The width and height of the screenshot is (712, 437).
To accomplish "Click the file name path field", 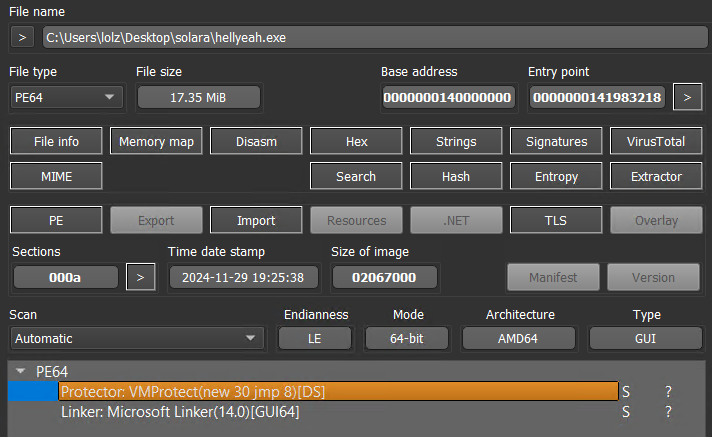I will pos(370,38).
